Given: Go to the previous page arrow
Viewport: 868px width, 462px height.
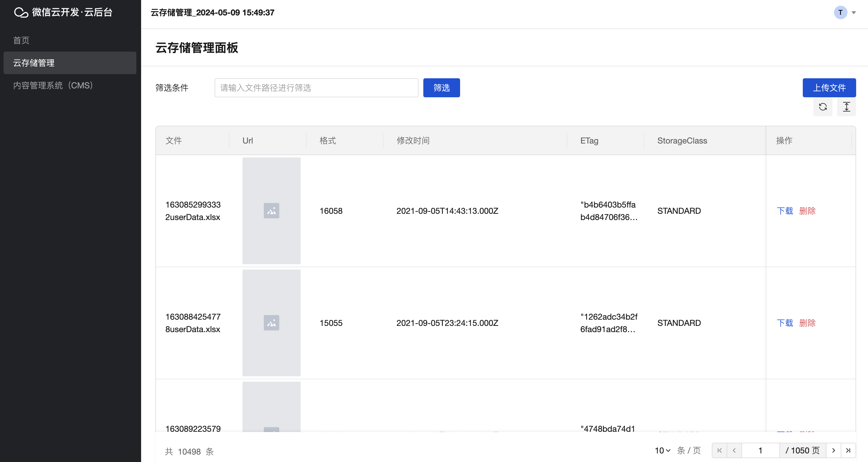Looking at the screenshot, I should 734,450.
